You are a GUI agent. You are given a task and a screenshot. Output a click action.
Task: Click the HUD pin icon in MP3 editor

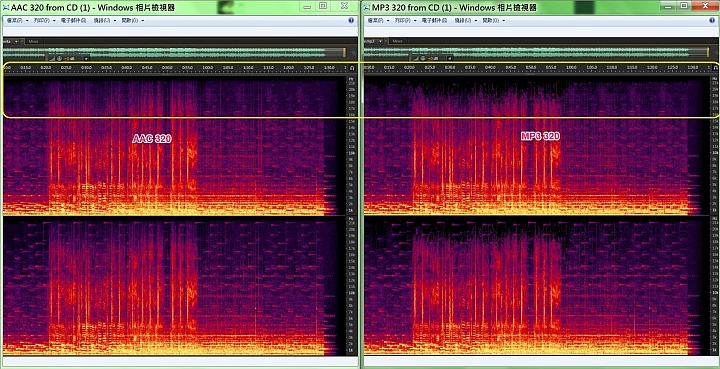tap(450, 58)
